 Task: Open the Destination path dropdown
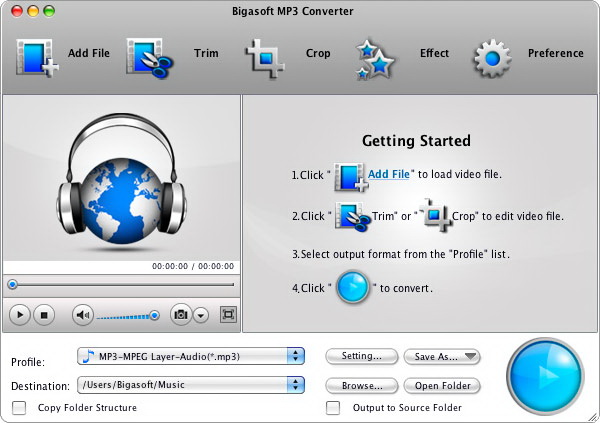tap(295, 385)
